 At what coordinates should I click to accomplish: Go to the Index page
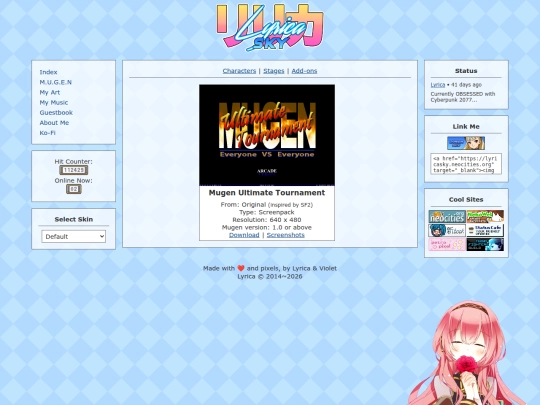[48, 72]
